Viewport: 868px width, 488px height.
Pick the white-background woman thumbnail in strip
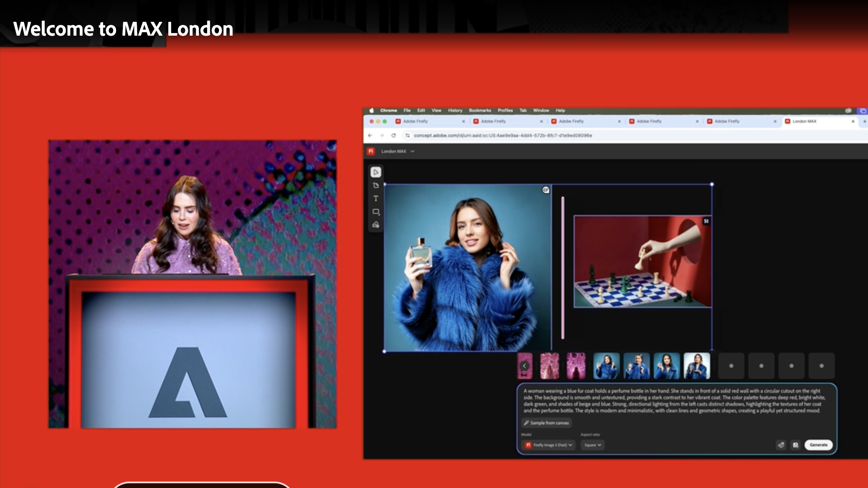(x=697, y=366)
